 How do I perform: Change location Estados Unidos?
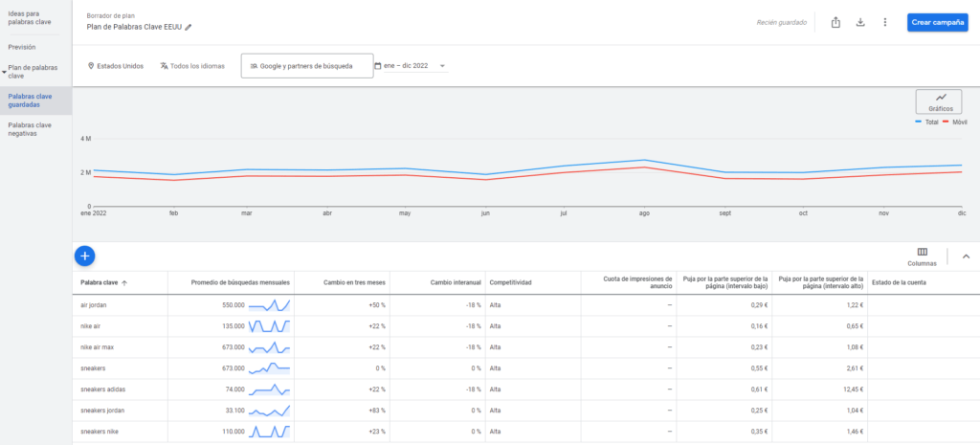pos(115,66)
